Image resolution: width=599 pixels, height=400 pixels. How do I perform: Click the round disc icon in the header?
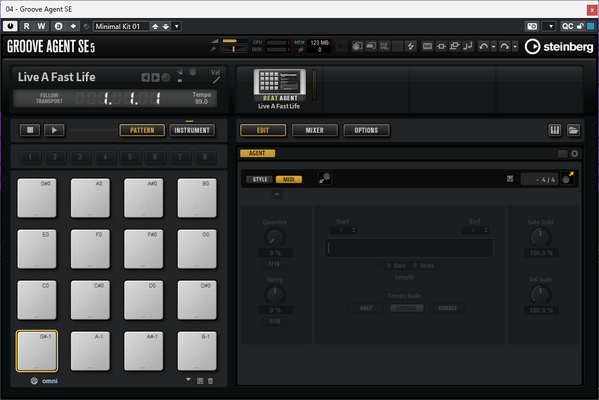[x=357, y=46]
